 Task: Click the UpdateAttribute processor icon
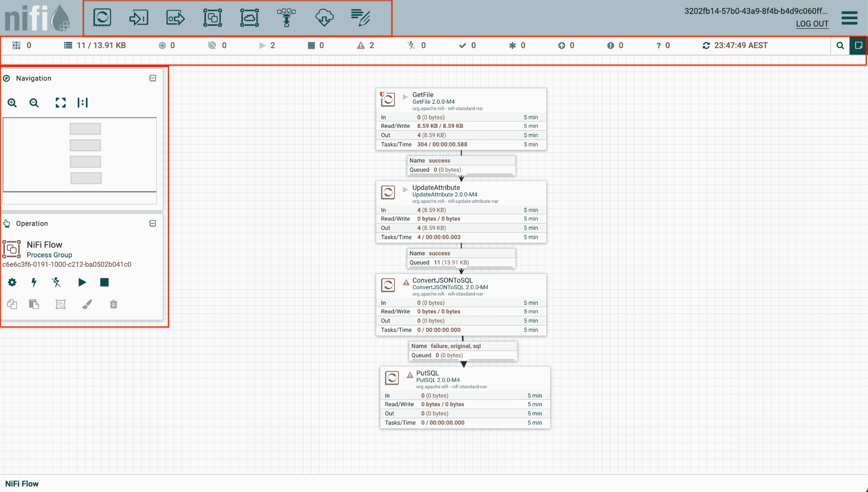(x=388, y=192)
